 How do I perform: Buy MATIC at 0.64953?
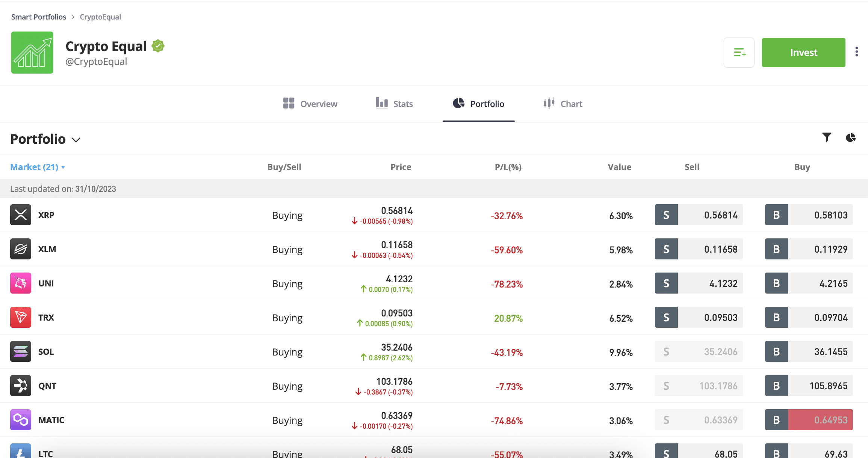click(x=809, y=420)
